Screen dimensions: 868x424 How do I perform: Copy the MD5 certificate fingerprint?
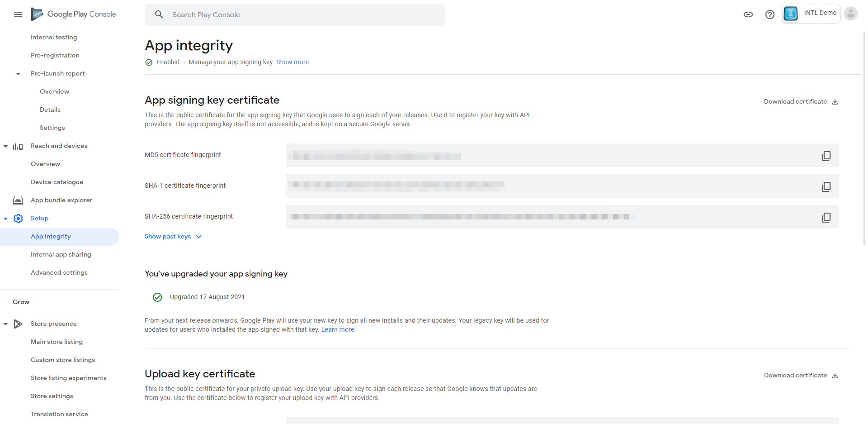pyautogui.click(x=826, y=156)
